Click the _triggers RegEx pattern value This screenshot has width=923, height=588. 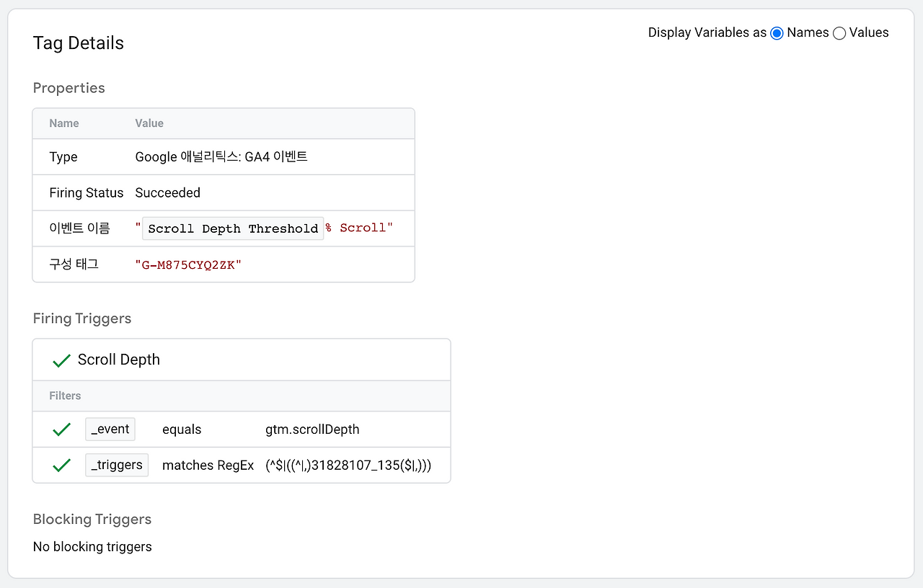[348, 465]
